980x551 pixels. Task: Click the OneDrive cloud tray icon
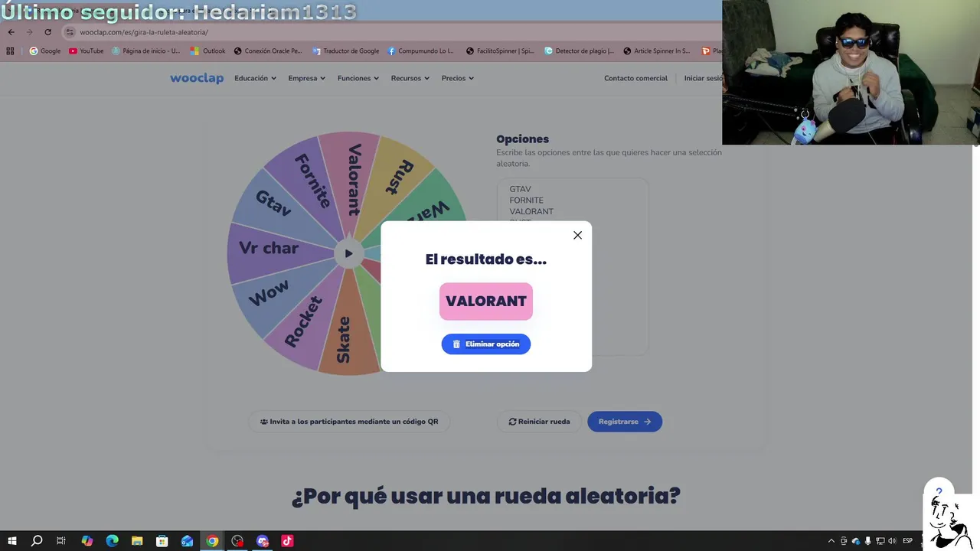click(x=856, y=541)
